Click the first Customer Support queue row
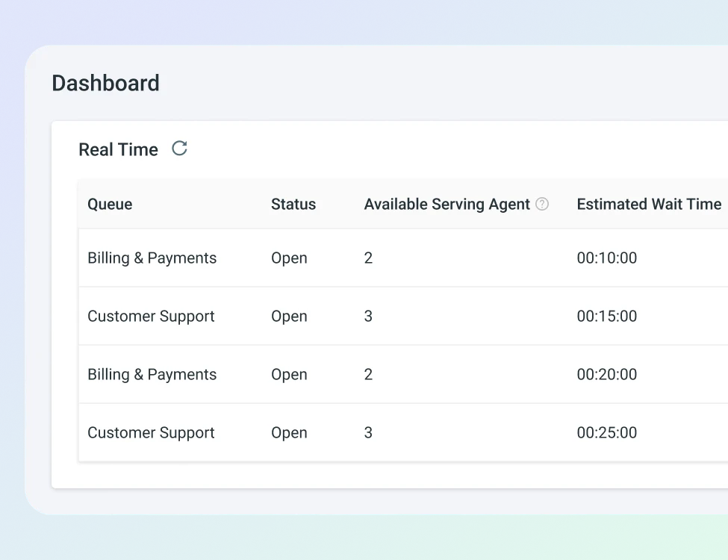The image size is (728, 560). [x=151, y=316]
